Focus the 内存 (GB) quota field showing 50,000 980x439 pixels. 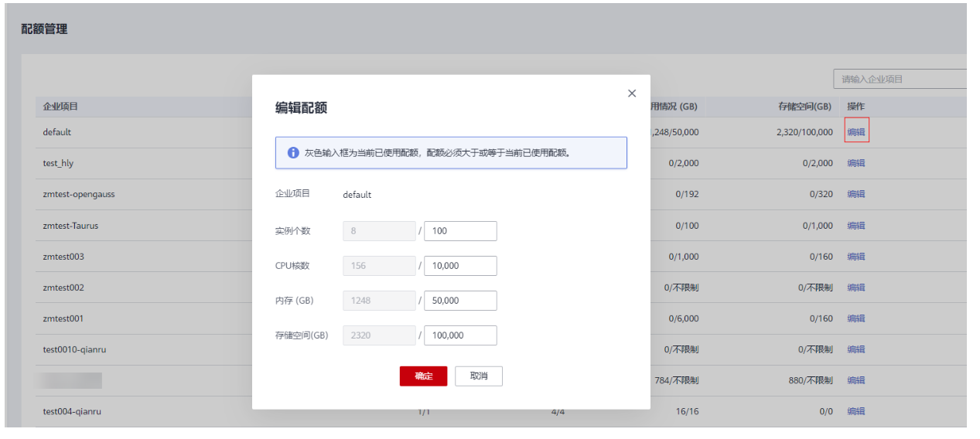[x=460, y=301]
